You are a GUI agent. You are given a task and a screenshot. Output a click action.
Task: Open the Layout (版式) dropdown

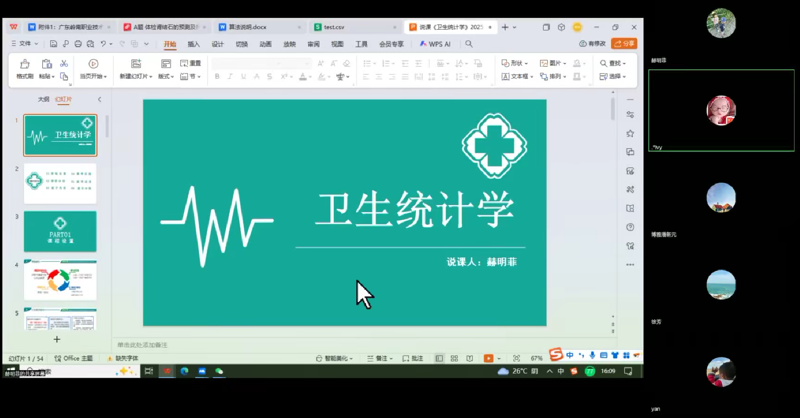[x=166, y=76]
